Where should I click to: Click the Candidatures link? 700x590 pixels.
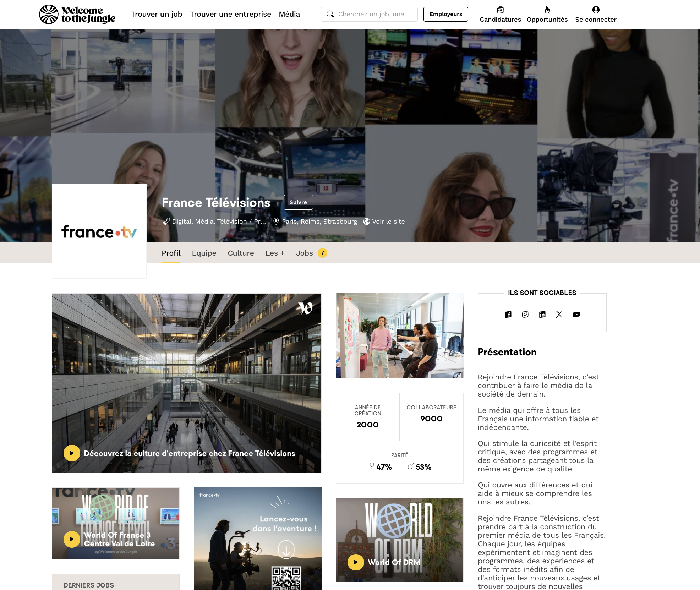tap(500, 20)
